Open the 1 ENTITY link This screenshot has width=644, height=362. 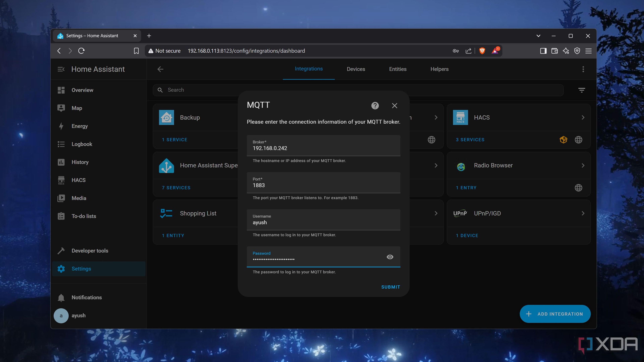[173, 236]
